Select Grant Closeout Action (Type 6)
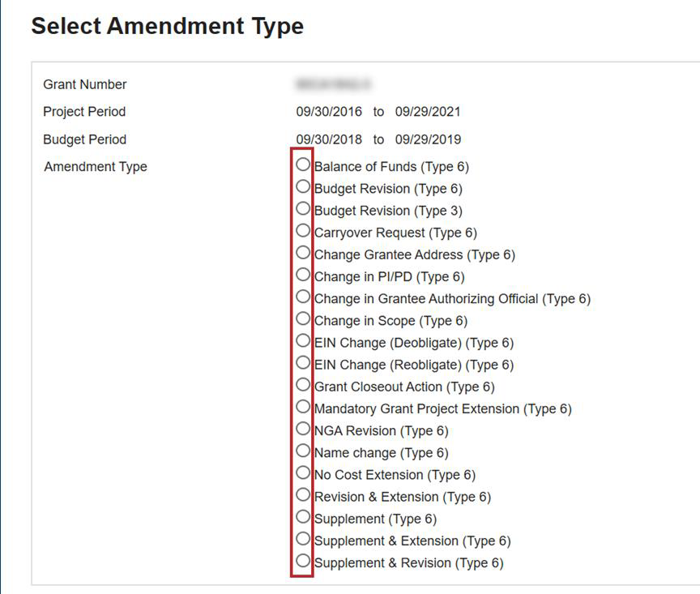The height and width of the screenshot is (594, 700). point(303,384)
